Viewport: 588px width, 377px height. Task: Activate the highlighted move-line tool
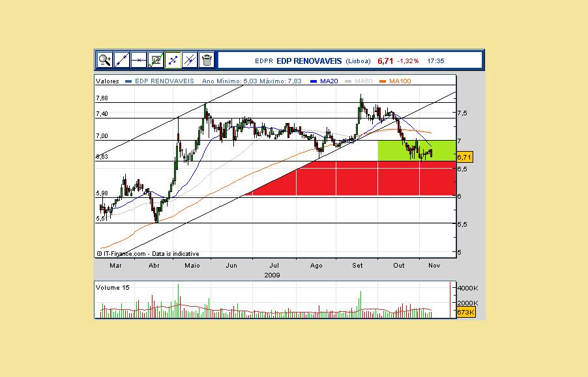173,60
